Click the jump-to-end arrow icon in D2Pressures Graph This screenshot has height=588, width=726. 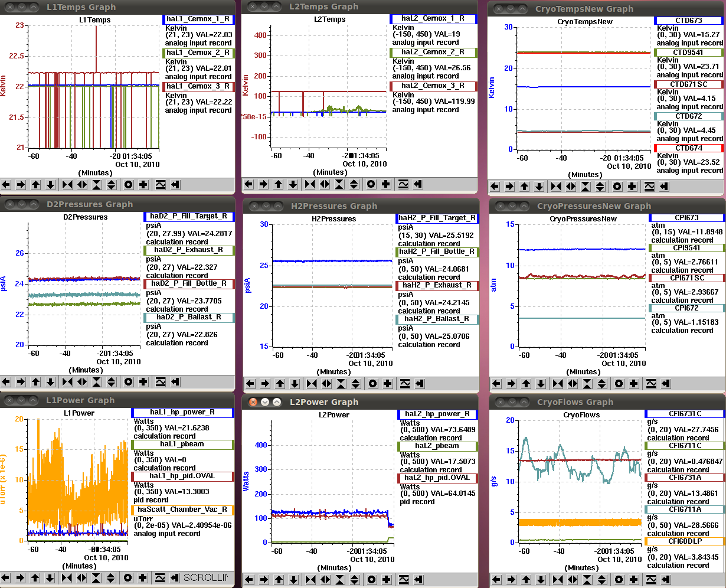[x=175, y=382]
